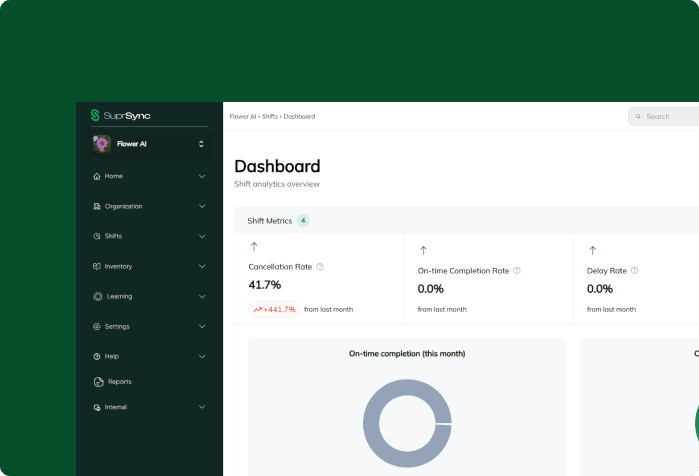The height and width of the screenshot is (476, 699).
Task: Click the search magnifier icon
Action: [x=638, y=116]
